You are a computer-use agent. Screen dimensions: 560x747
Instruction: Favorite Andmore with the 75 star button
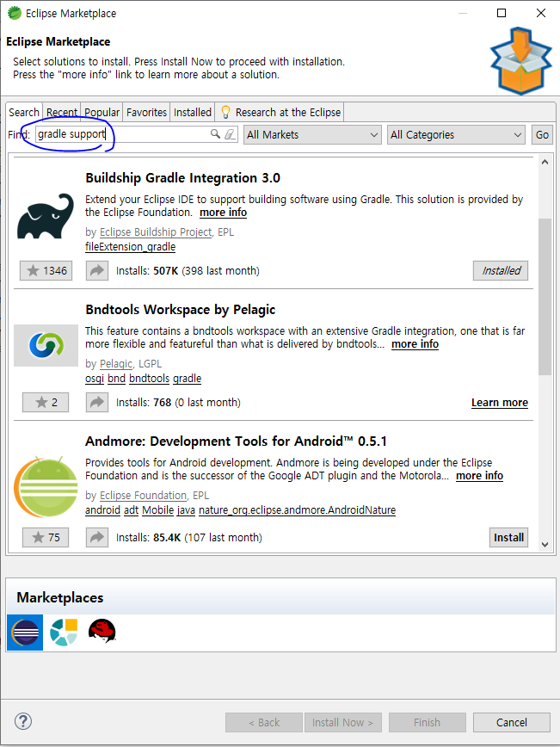46,537
